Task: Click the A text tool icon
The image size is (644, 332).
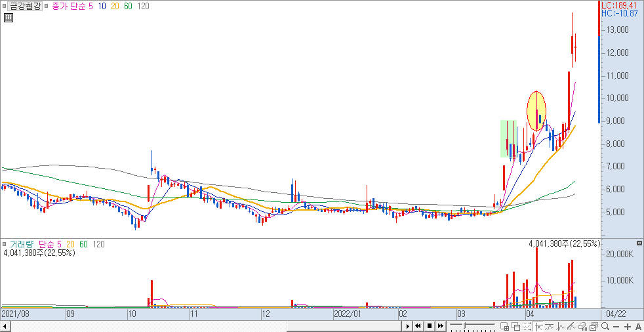Action: click(638, 327)
